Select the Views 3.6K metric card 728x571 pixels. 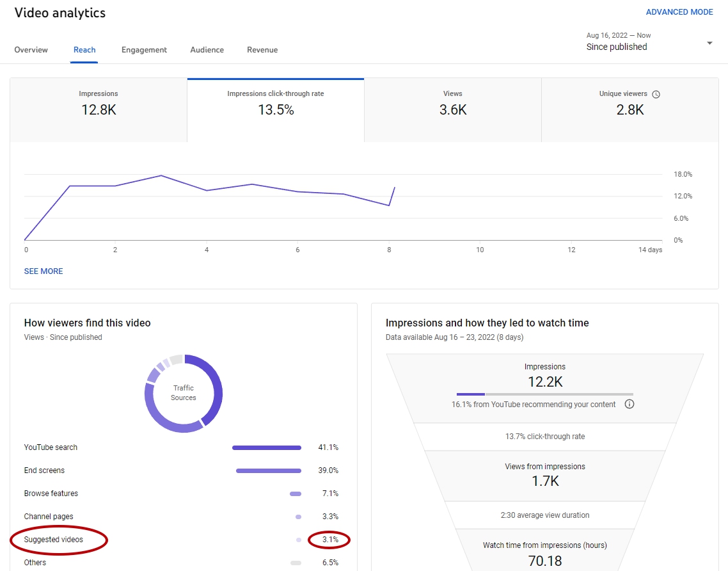pos(453,110)
